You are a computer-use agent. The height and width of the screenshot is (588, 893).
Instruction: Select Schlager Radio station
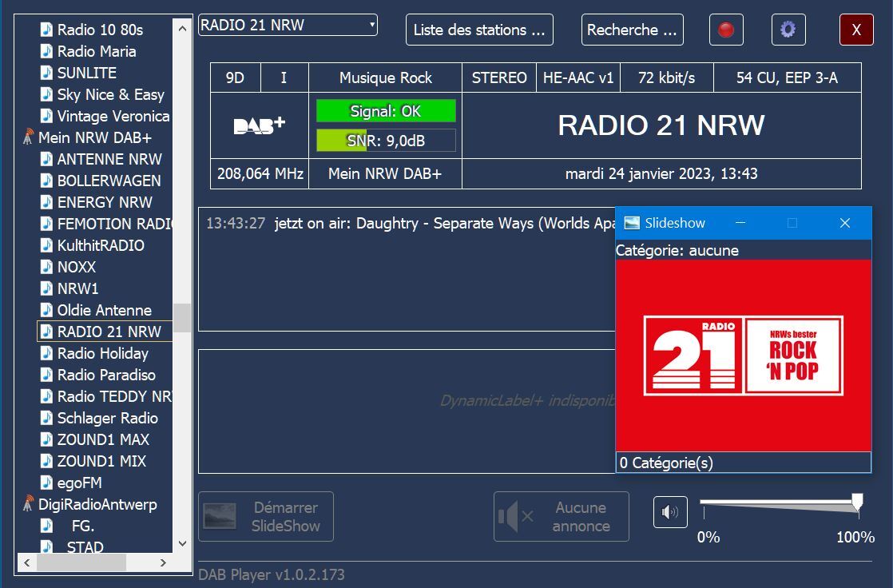(x=107, y=418)
